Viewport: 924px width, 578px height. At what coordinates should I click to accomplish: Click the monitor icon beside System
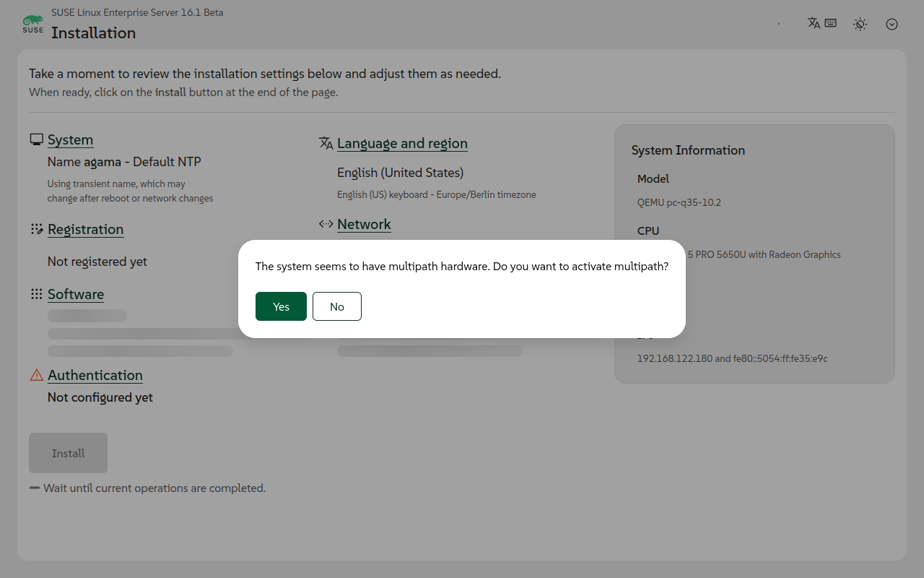click(36, 139)
